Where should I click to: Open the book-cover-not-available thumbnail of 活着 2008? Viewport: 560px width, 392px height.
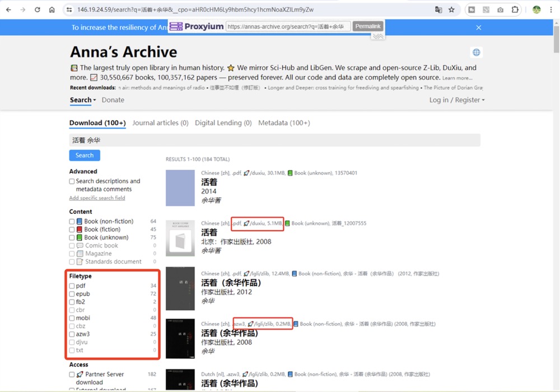click(x=180, y=238)
